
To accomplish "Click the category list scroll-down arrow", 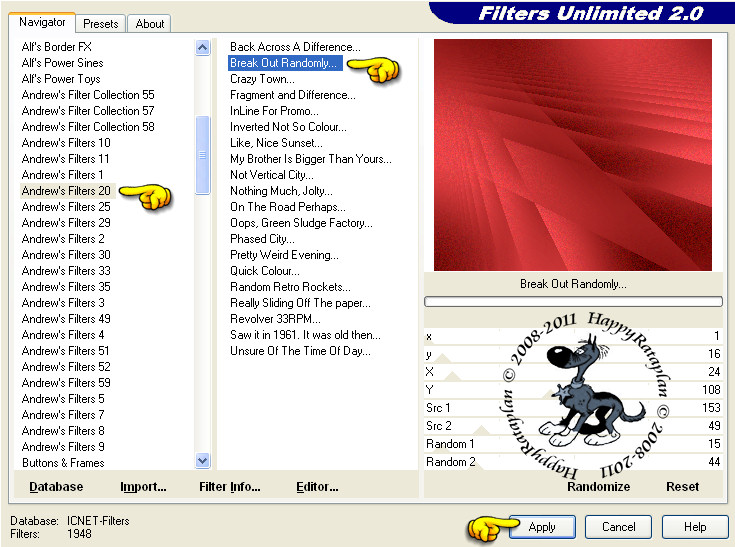I will pos(202,461).
